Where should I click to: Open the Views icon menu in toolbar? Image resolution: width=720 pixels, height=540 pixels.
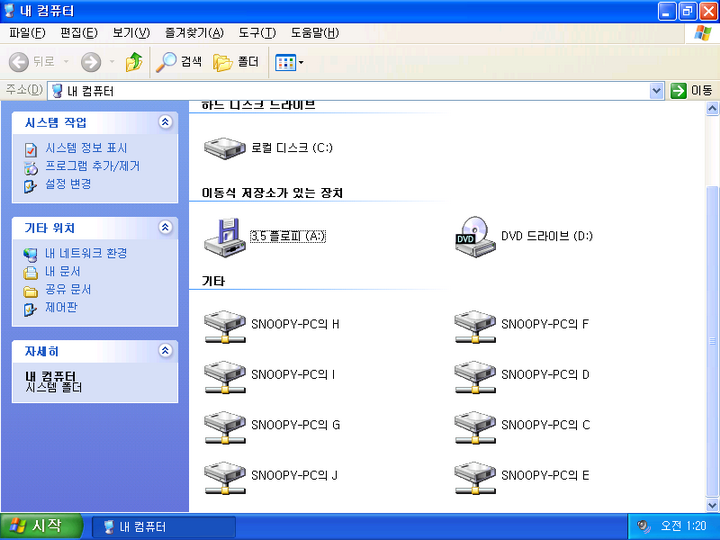pos(289,62)
